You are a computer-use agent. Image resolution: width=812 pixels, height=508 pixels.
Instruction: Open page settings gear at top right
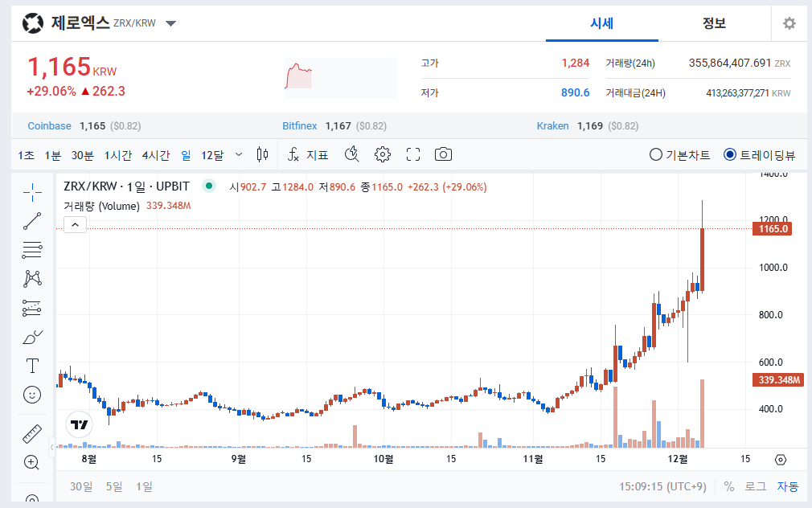point(789,23)
